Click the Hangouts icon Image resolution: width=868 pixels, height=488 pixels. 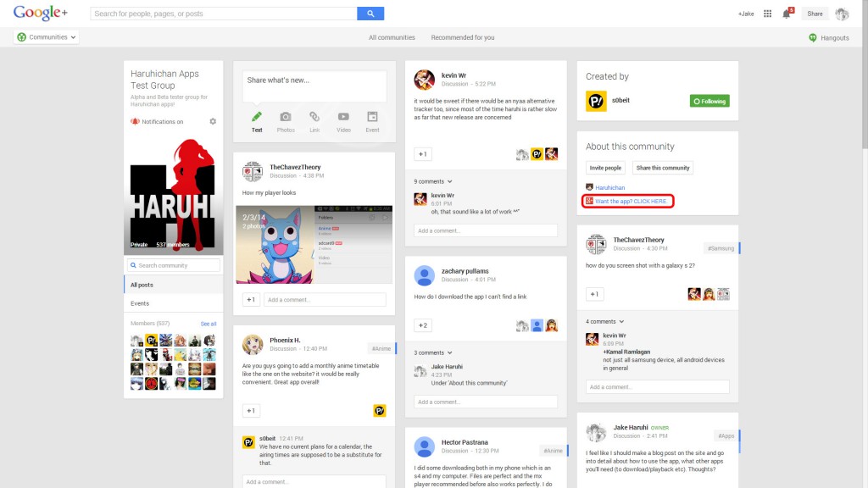[813, 37]
